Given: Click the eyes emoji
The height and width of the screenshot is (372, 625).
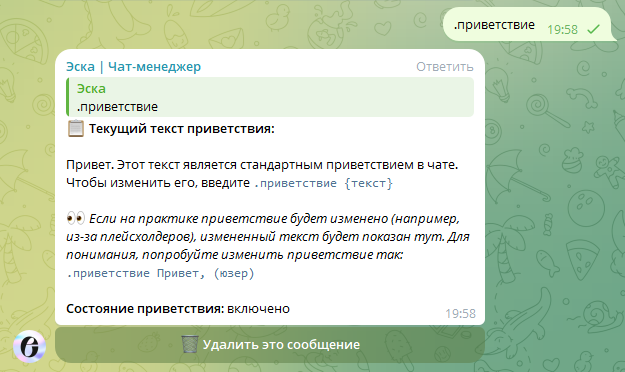Looking at the screenshot, I should pos(75,218).
